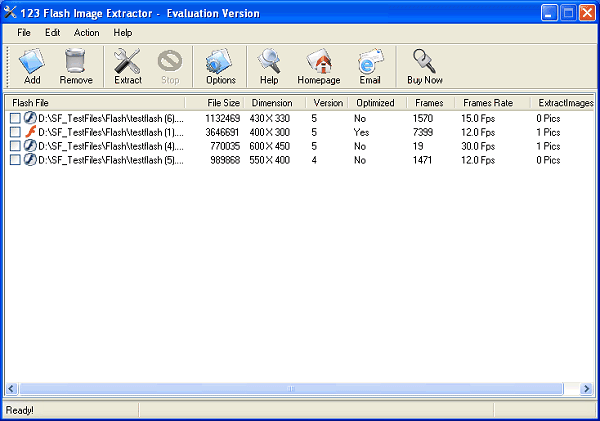Open the Edit menu
Image resolution: width=600 pixels, height=421 pixels.
coord(52,33)
